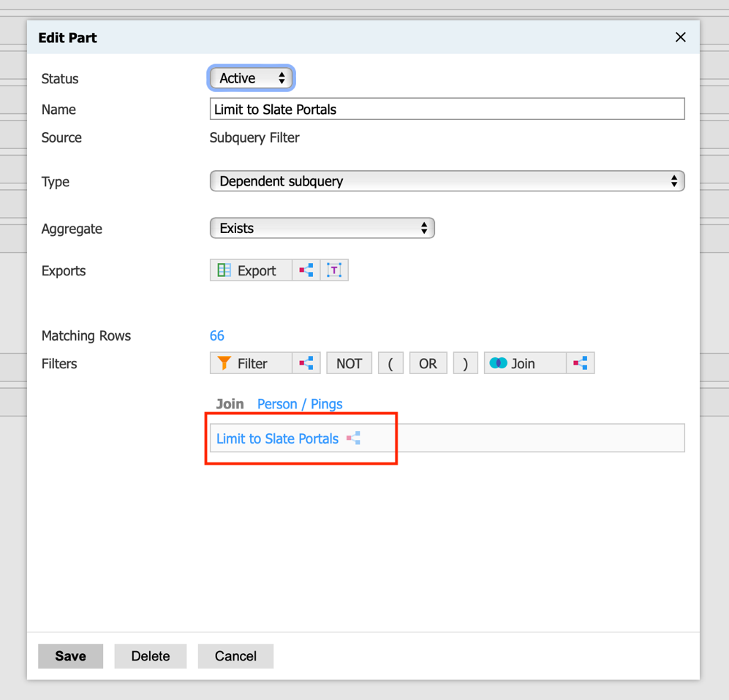Insert the NOT operator

click(x=349, y=363)
